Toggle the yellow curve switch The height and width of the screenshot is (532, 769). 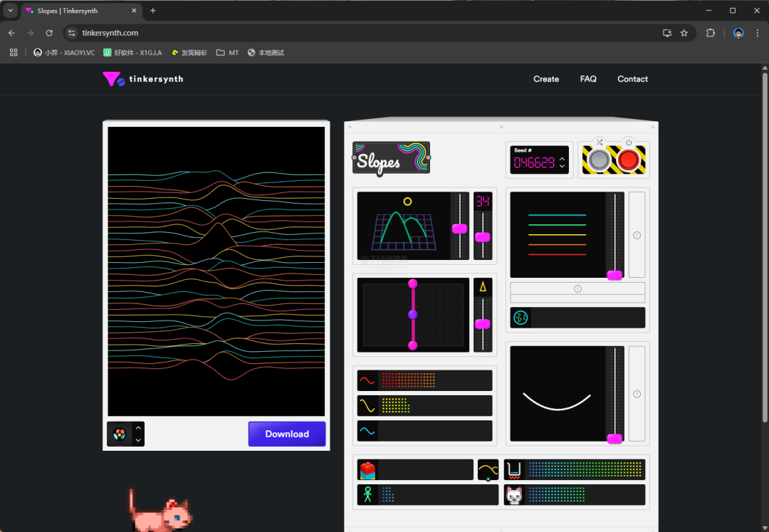[x=488, y=470]
